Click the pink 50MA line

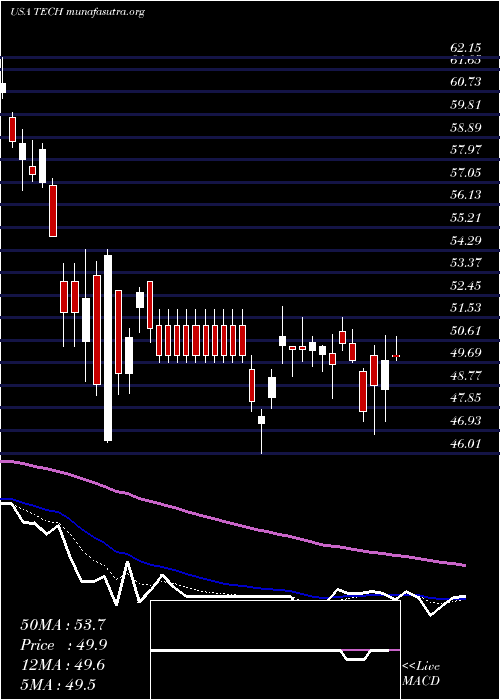coord(232,523)
